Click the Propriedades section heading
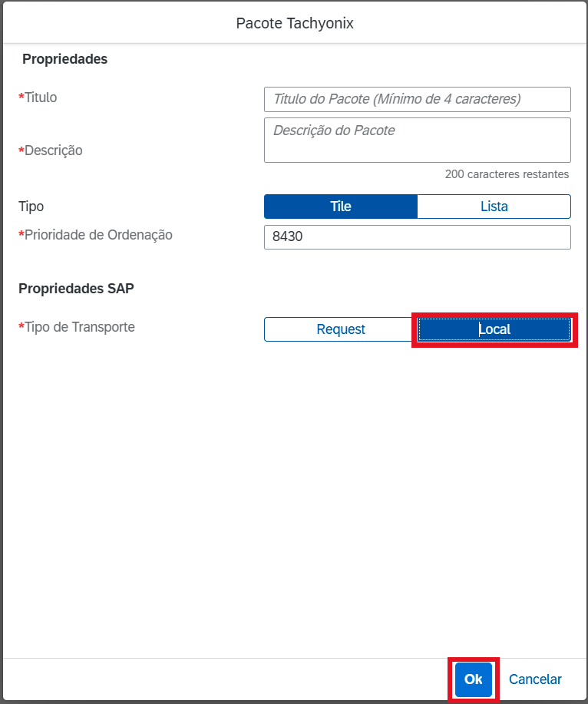This screenshot has height=704, width=588. 65,59
